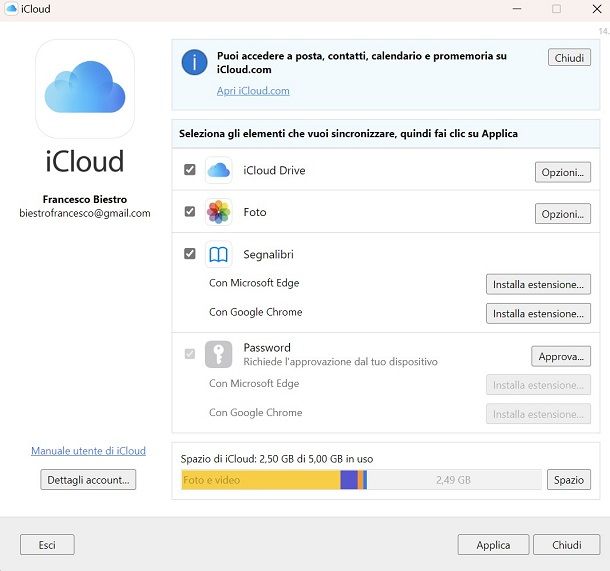Click the iCloud title bar app icon

pyautogui.click(x=12, y=9)
